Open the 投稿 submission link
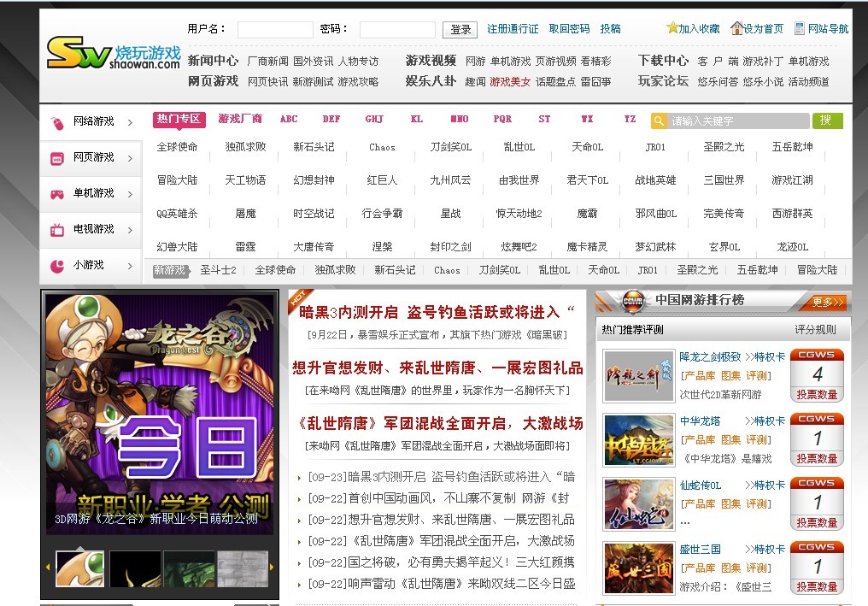Viewport: 868px width, 606px height. click(x=611, y=29)
